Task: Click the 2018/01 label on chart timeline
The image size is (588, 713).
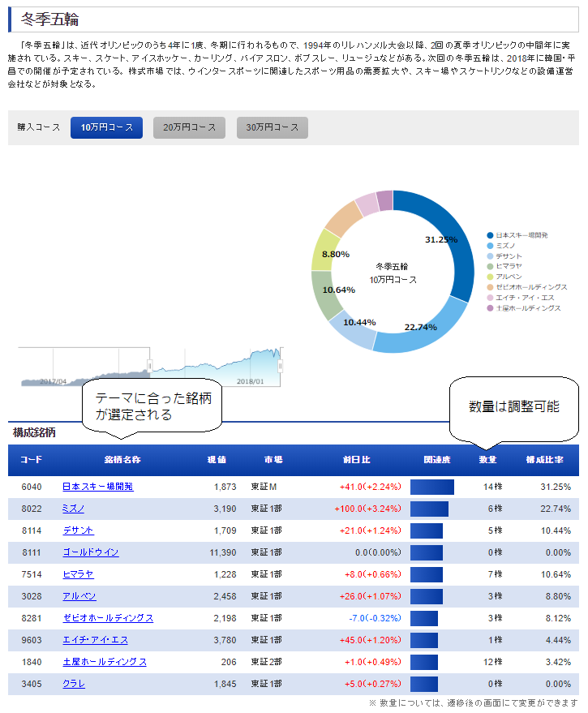Action: coord(250,381)
